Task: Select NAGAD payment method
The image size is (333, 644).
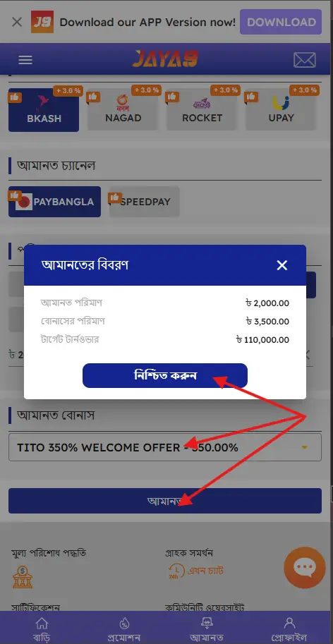Action: (x=123, y=109)
